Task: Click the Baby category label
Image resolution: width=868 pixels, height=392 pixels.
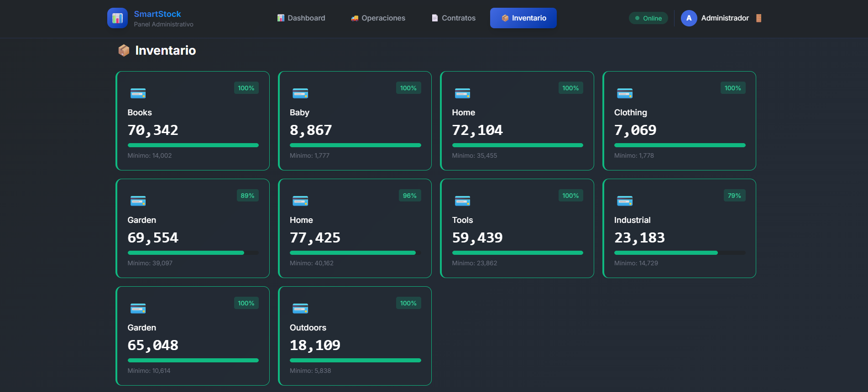Action: tap(299, 113)
